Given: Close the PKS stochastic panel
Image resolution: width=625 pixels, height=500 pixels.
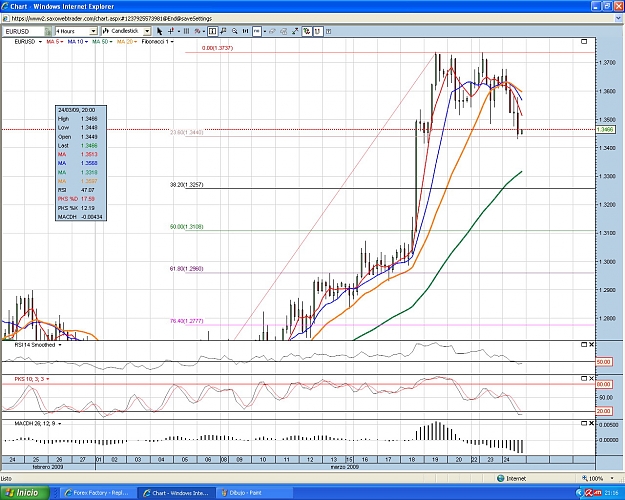Looking at the screenshot, I should click(x=592, y=378).
